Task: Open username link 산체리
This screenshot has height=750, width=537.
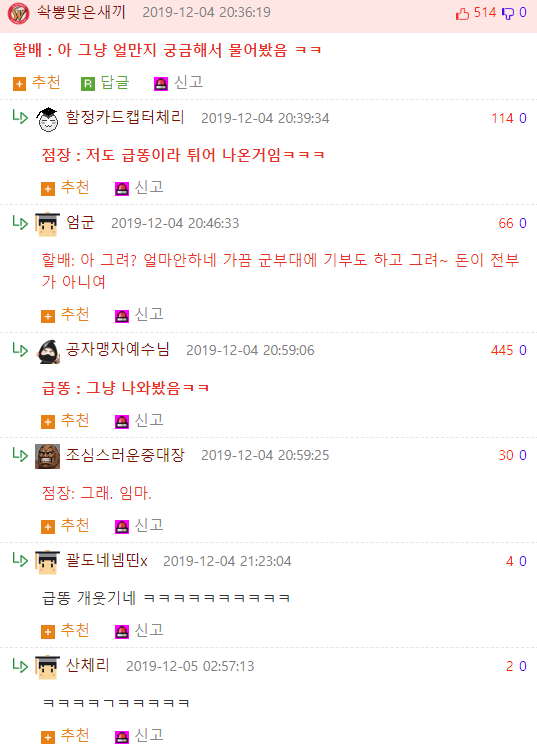Action: [x=88, y=665]
